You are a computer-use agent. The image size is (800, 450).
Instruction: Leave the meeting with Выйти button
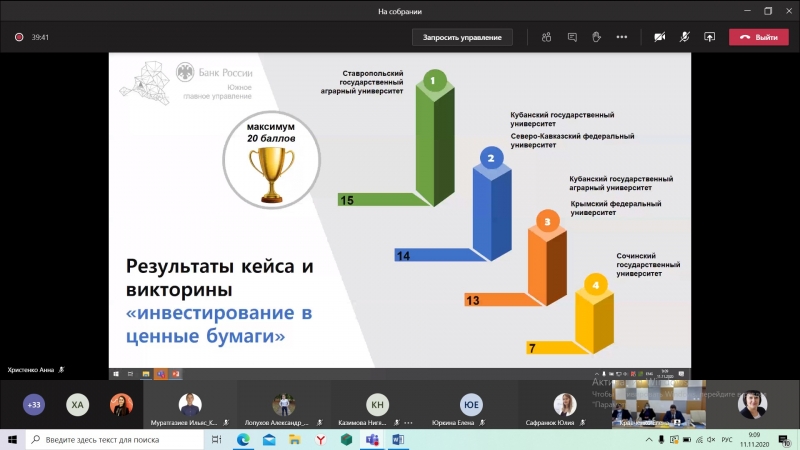pos(759,37)
